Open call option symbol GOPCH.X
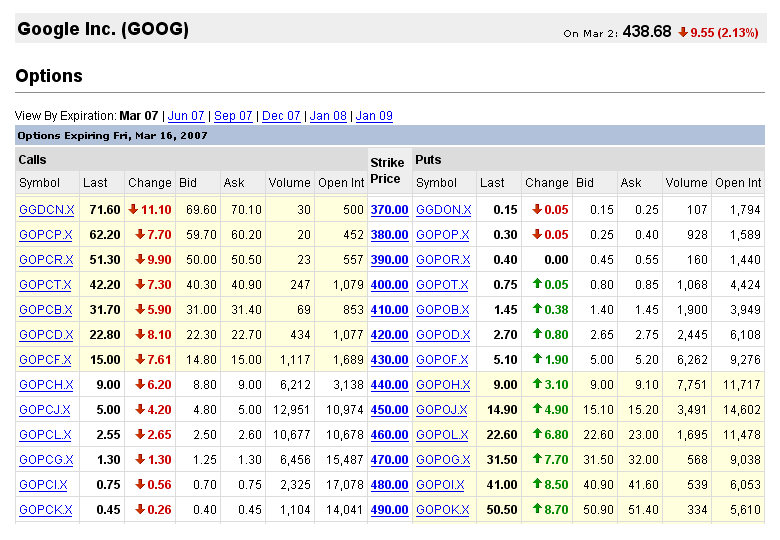The image size is (780, 540). [x=46, y=385]
